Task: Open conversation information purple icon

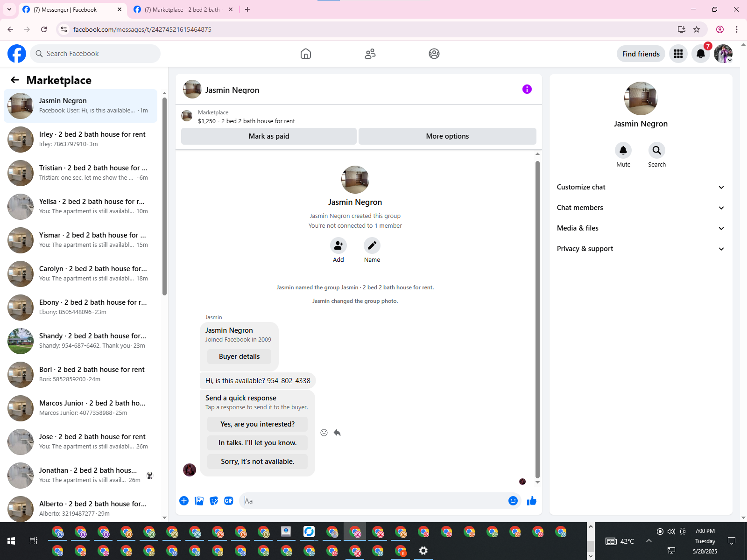Action: point(527,89)
